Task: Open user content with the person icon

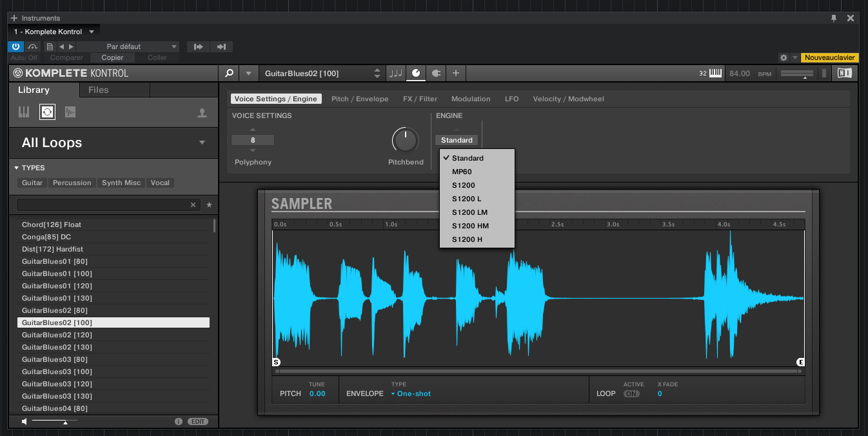Action: (x=202, y=112)
